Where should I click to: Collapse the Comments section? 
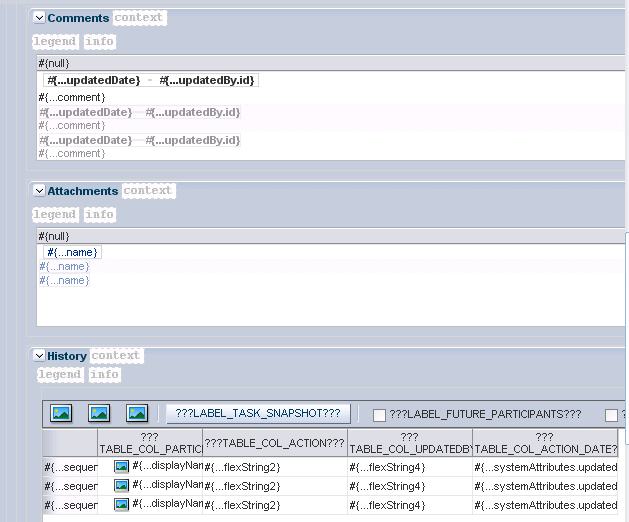point(39,18)
